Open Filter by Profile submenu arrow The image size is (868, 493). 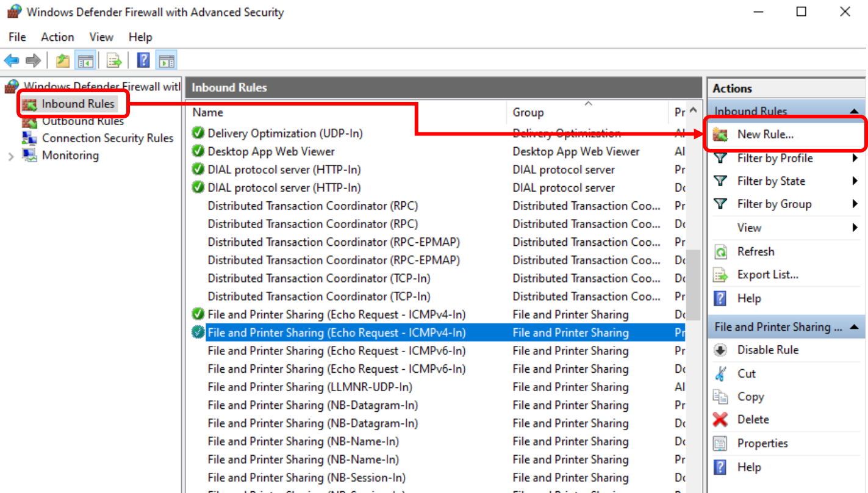[855, 158]
